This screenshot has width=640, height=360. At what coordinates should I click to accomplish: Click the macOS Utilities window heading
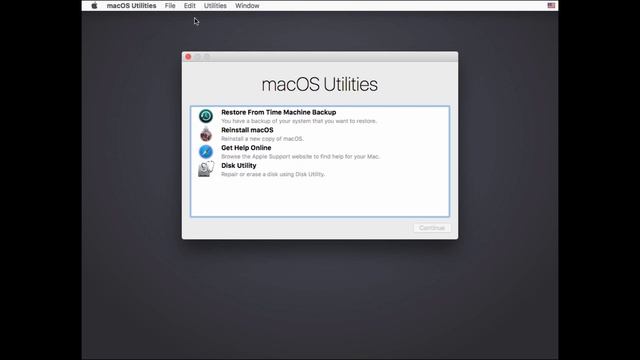[x=320, y=84]
